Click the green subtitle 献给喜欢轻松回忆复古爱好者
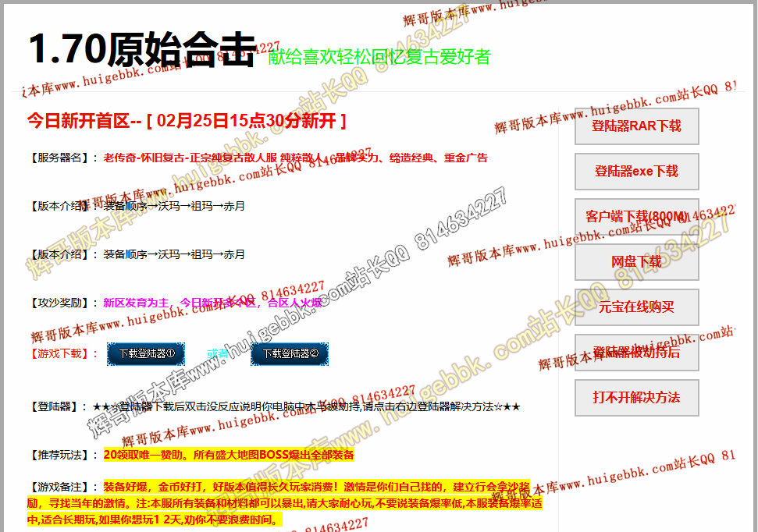The width and height of the screenshot is (758, 532). tap(379, 57)
